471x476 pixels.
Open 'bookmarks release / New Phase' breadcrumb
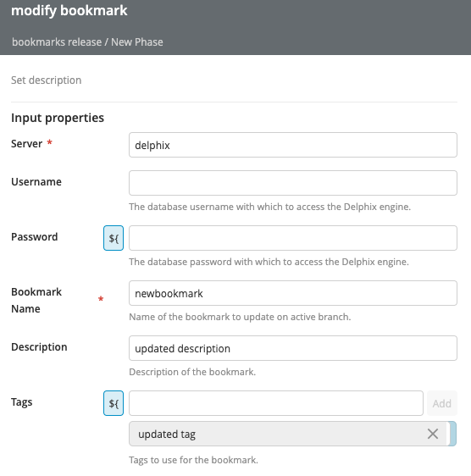87,42
